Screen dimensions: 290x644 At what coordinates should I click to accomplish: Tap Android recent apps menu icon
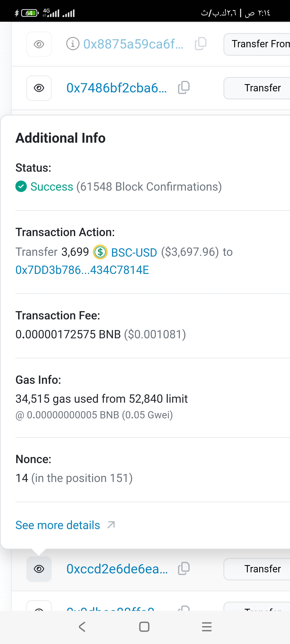point(207,627)
